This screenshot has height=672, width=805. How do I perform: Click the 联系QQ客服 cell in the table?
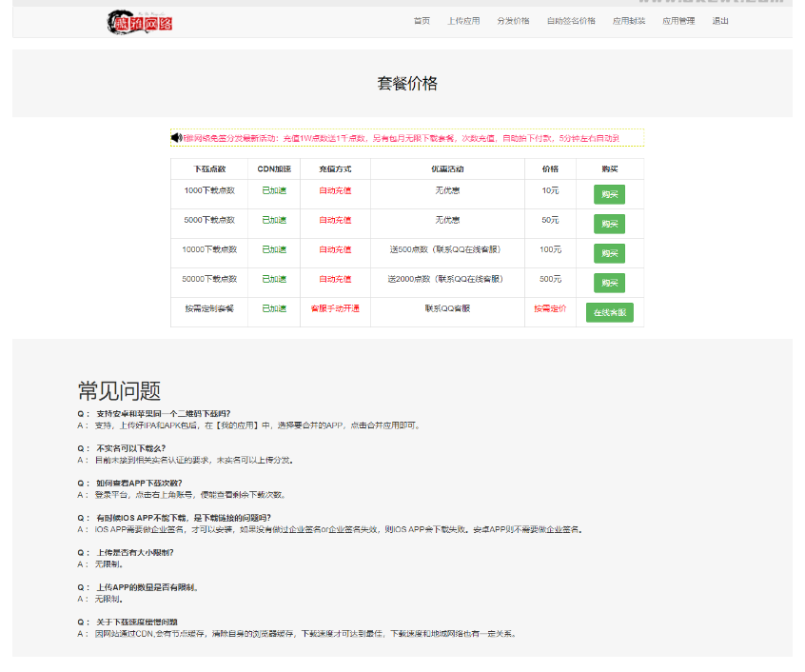(x=446, y=312)
